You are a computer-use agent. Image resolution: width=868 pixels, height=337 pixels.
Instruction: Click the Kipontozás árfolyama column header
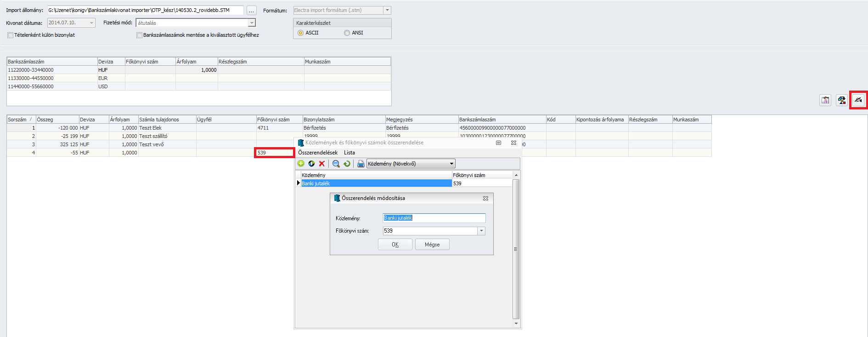point(602,120)
